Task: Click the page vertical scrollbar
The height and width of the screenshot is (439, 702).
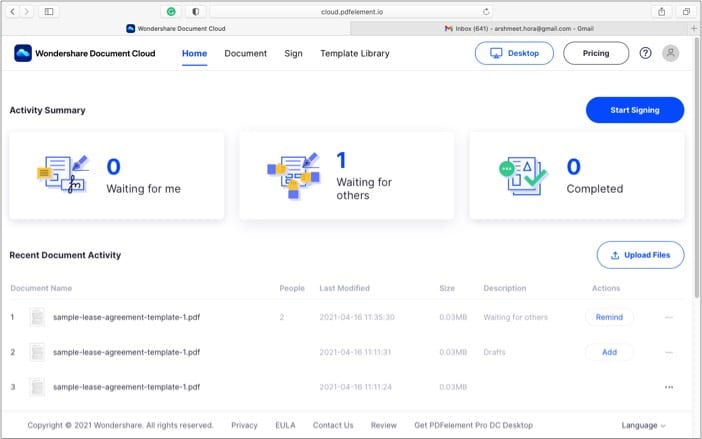Action: 697,168
